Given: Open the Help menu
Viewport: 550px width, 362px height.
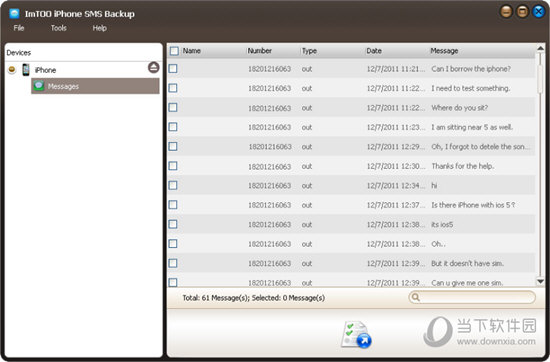Looking at the screenshot, I should [x=100, y=28].
